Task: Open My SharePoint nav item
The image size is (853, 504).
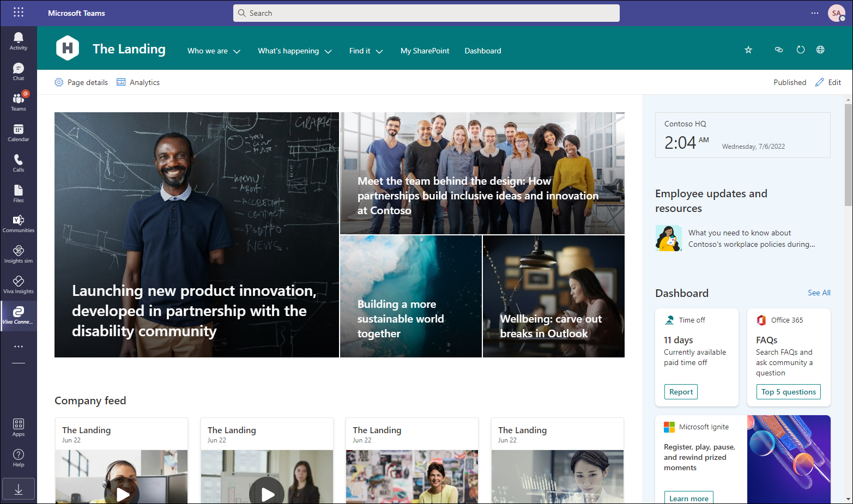Action: pos(425,51)
